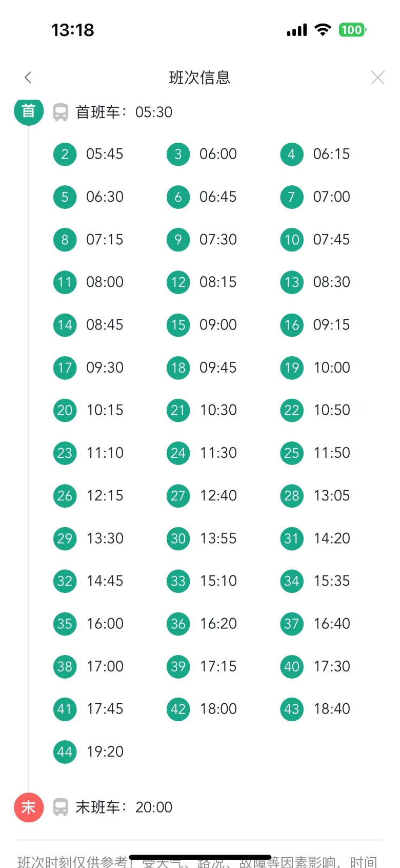Tap the battery indicator in status bar
This screenshot has height=868, width=400.
click(x=352, y=30)
